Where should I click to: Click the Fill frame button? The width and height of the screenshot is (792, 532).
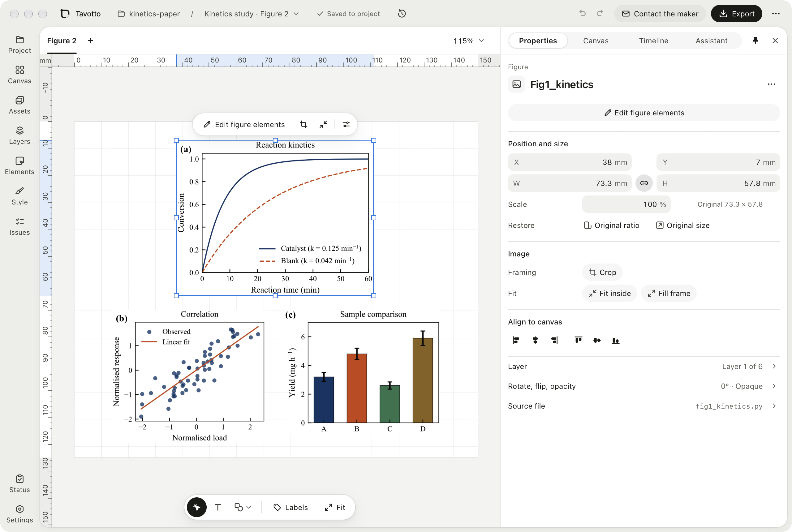(x=669, y=293)
